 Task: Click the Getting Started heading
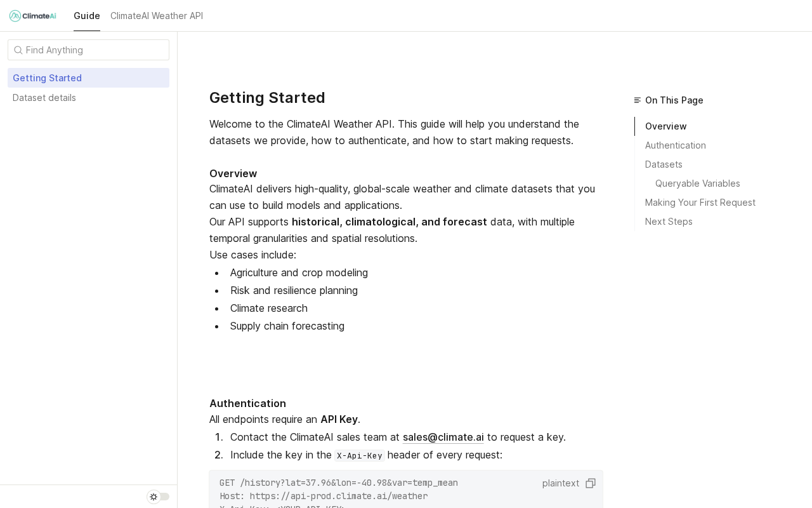[x=267, y=98]
